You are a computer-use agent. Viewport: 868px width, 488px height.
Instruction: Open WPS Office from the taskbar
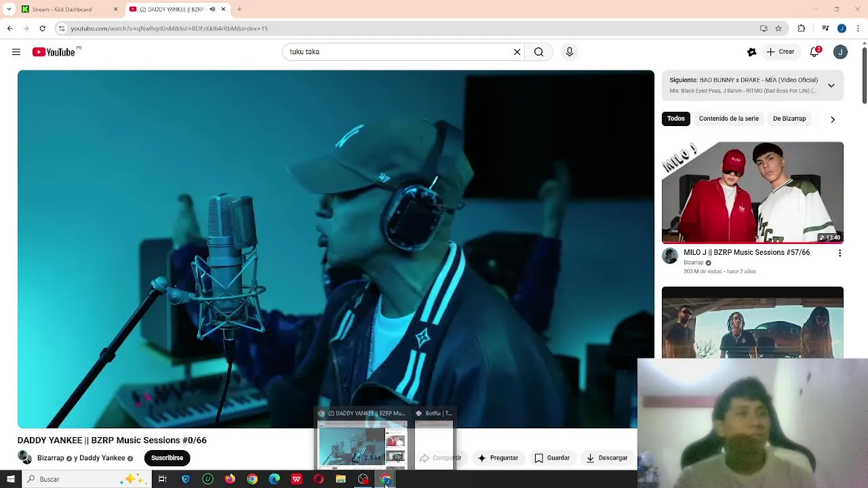(x=296, y=479)
